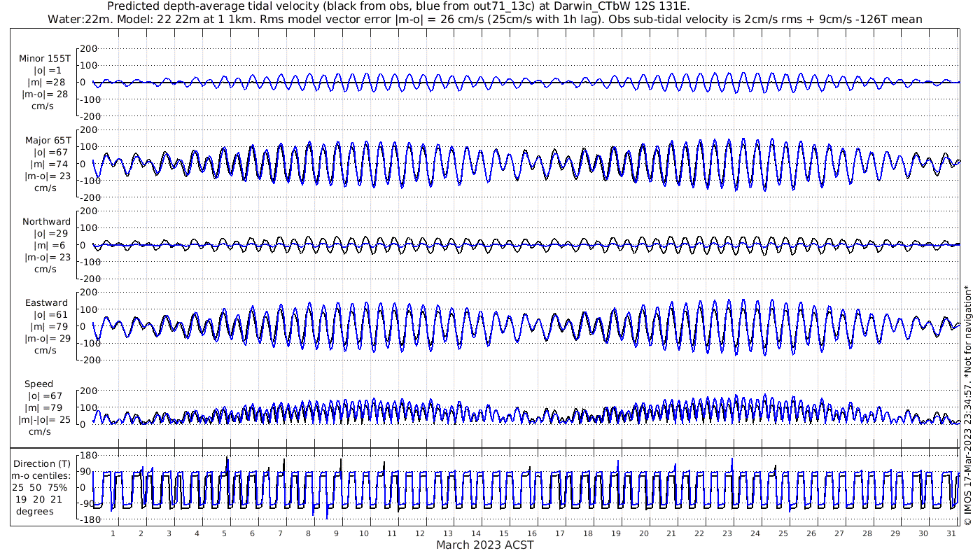Select the 'Northward' panel label
This screenshot has width=980, height=560.
point(46,221)
